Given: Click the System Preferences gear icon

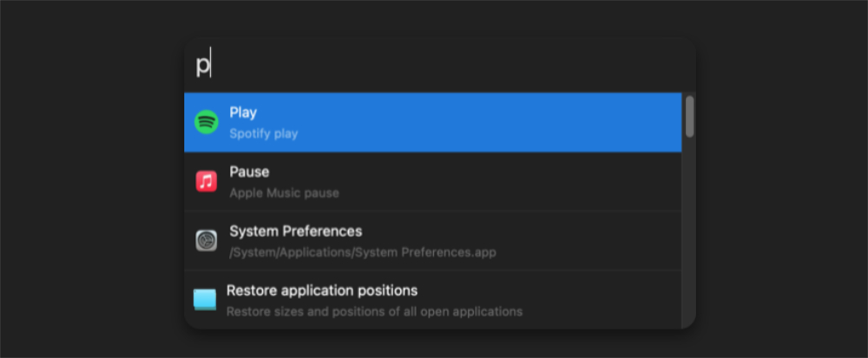Looking at the screenshot, I should coord(206,240).
